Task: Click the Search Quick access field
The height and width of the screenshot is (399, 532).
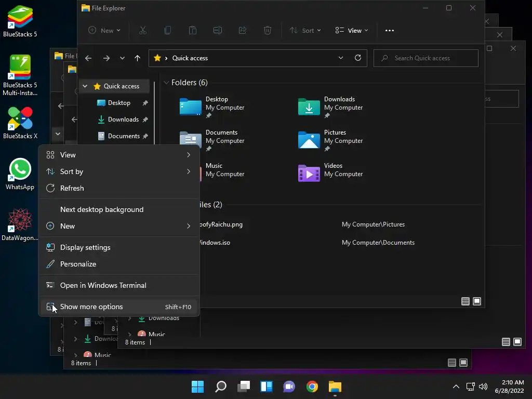Action: pyautogui.click(x=426, y=58)
